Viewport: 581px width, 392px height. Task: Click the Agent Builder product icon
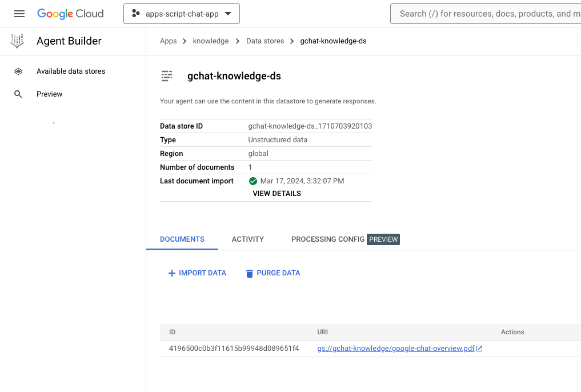pos(18,41)
